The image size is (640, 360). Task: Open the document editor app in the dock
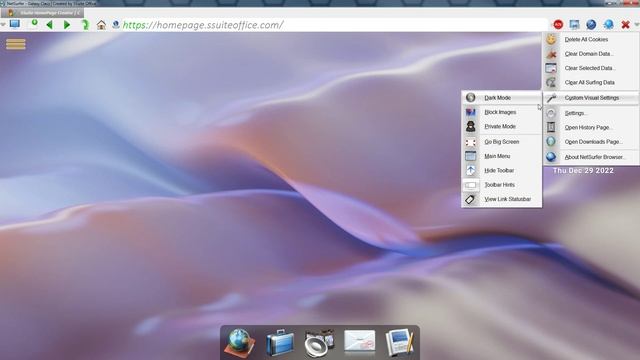(400, 343)
